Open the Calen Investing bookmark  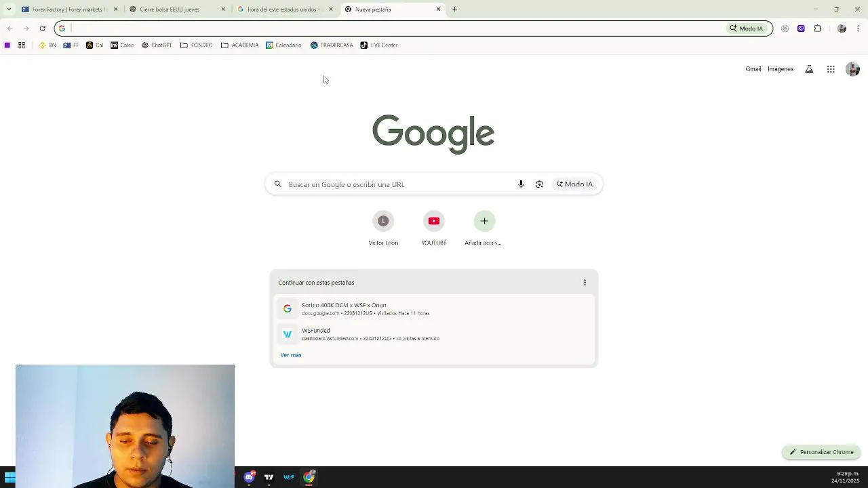pos(122,45)
